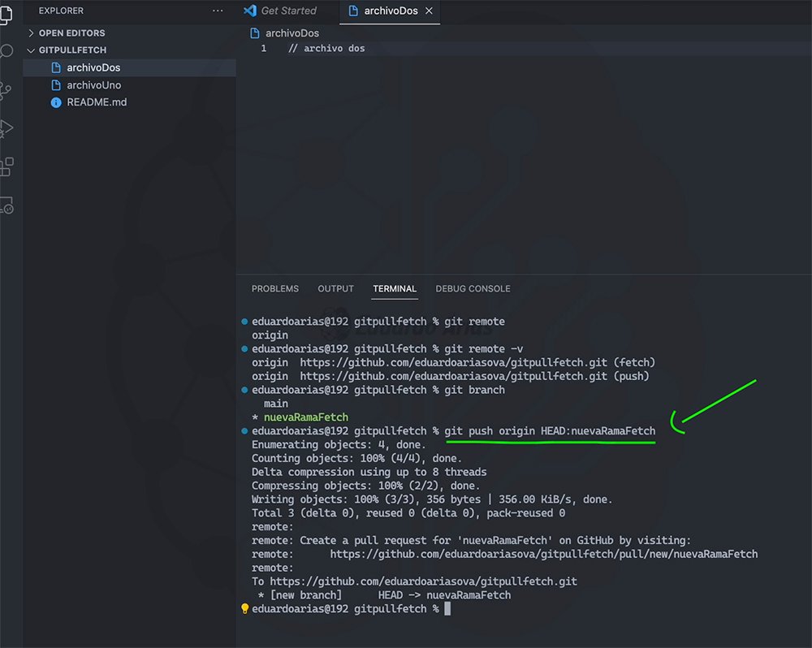
Task: Click the 'git push origin HEAD:nuevaRamaFetch' command
Action: 550,431
